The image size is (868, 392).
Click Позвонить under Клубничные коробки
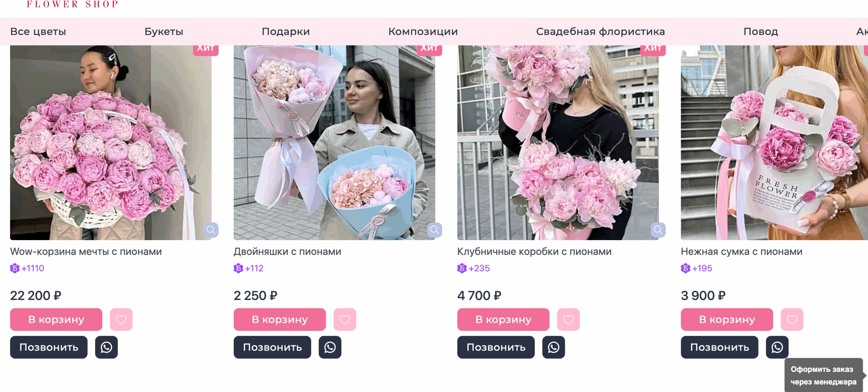[496, 347]
